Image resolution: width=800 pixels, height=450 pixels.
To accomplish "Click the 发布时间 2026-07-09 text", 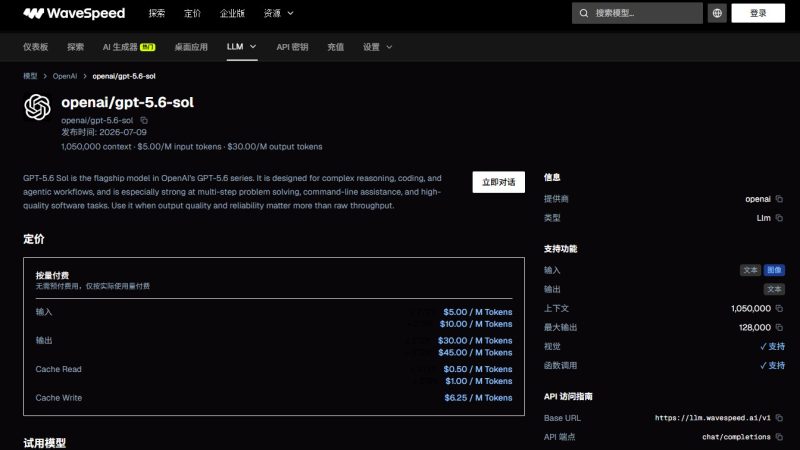I will tap(104, 132).
